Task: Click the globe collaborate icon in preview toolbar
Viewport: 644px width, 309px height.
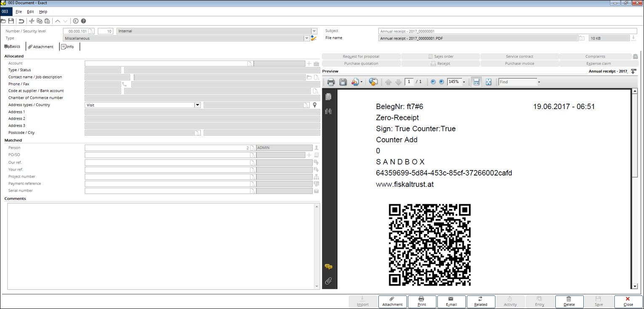Action: coord(373,82)
